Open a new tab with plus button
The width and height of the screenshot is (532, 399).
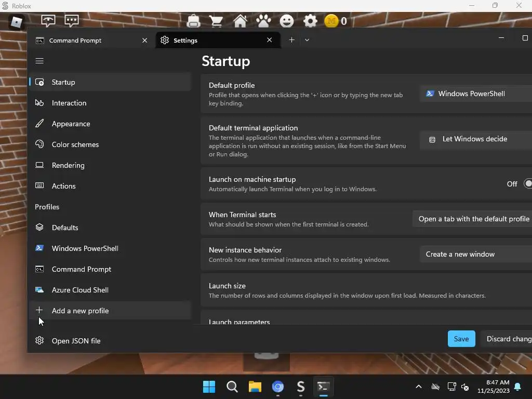tap(291, 39)
